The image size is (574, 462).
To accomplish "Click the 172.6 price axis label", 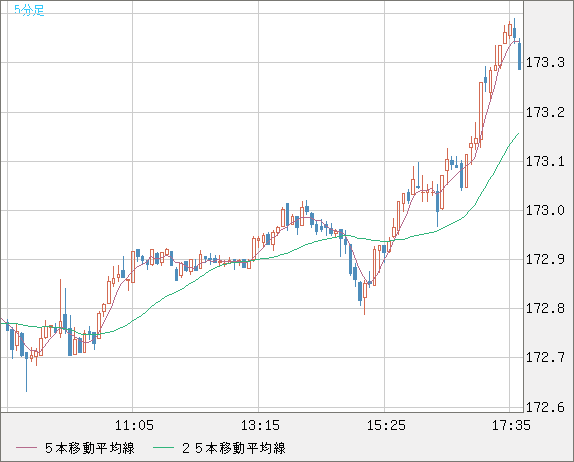I will click(545, 407).
